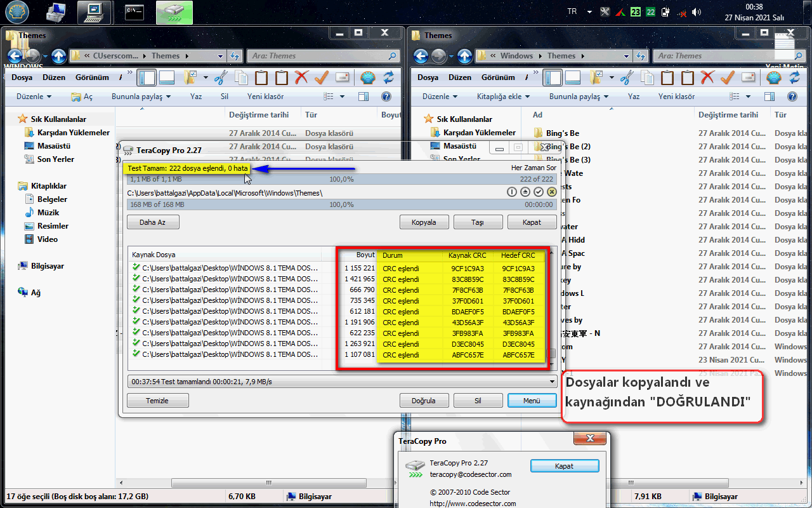Open Dosya menu in right Themes window

pyautogui.click(x=428, y=77)
